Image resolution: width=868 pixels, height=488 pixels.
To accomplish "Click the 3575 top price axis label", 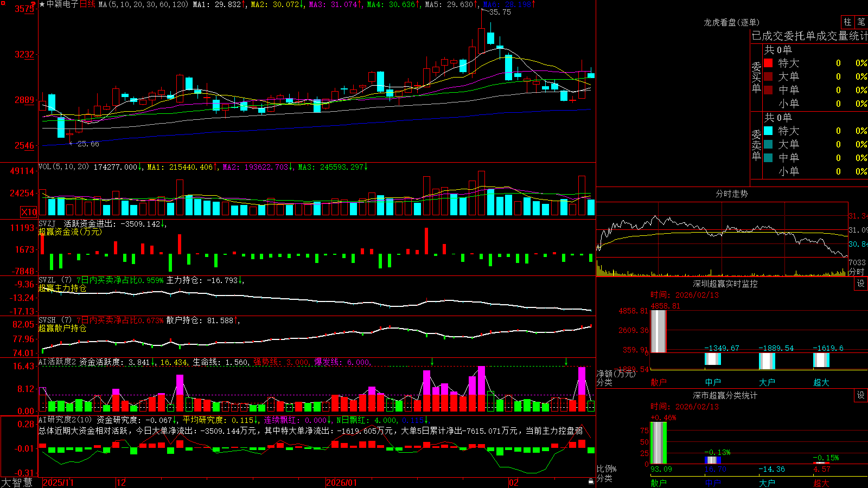I will point(24,9).
